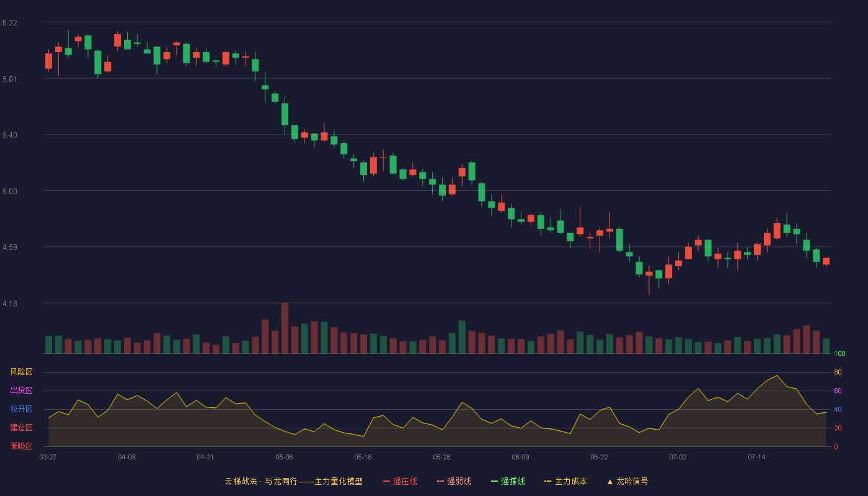The width and height of the screenshot is (868, 496).
Task: Toggle the 强撑线 legend series
Action: (508, 481)
